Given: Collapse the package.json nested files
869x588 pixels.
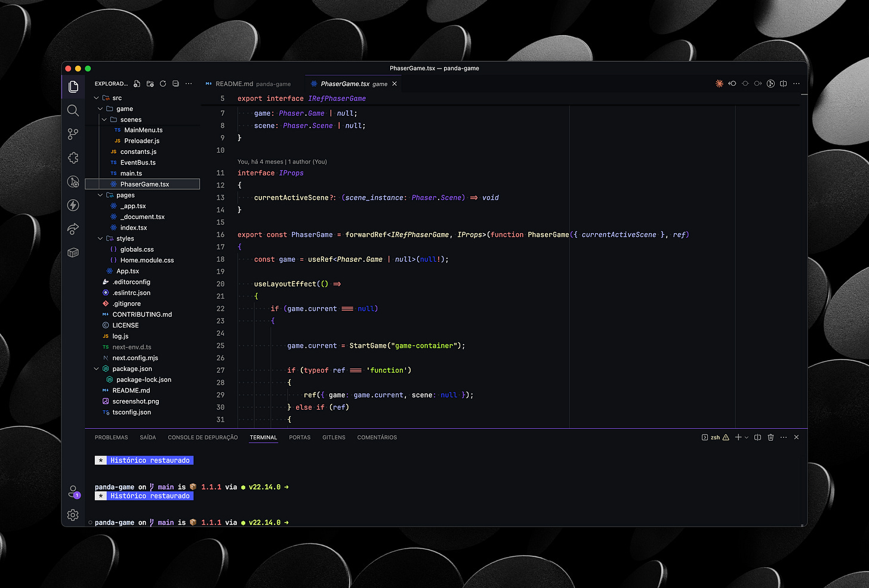Looking at the screenshot, I should click(97, 369).
